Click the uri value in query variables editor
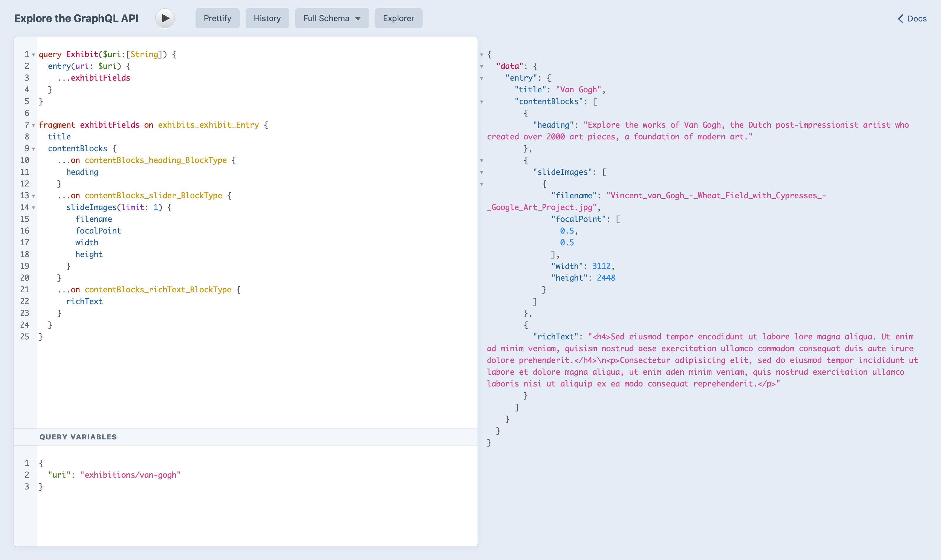Screen dimensions: 941x560 tap(130, 475)
